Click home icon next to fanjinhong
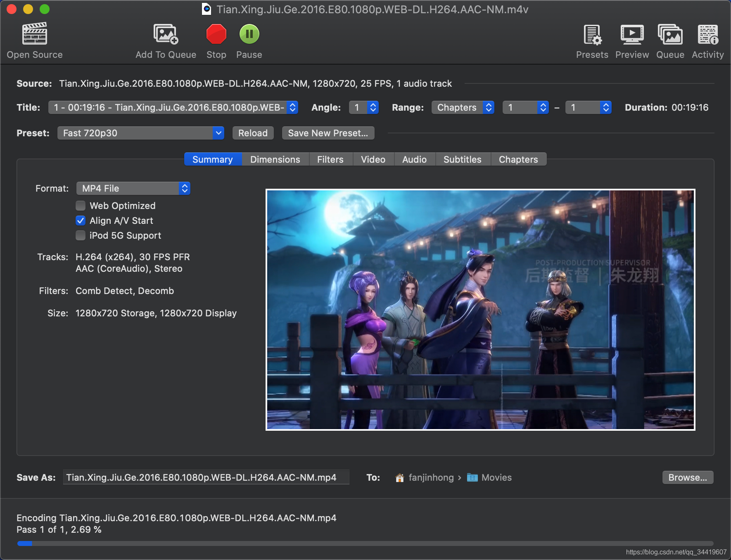Image resolution: width=731 pixels, height=560 pixels. click(x=399, y=478)
